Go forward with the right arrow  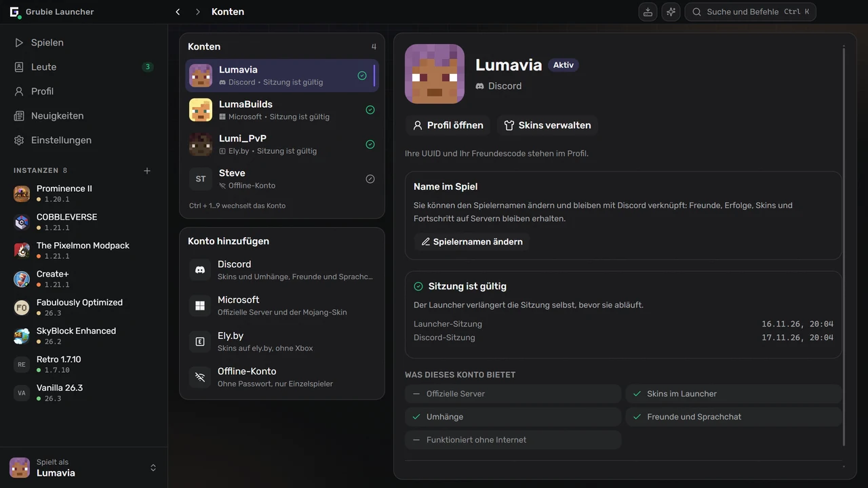[197, 12]
